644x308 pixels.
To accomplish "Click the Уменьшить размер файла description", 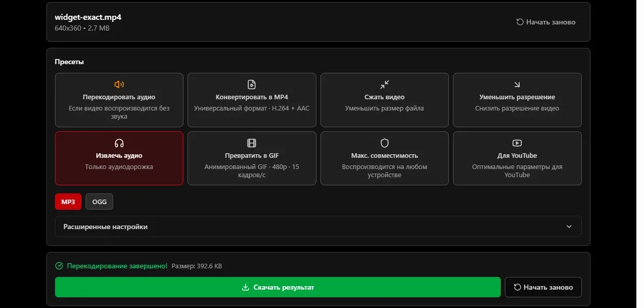I will (385, 108).
